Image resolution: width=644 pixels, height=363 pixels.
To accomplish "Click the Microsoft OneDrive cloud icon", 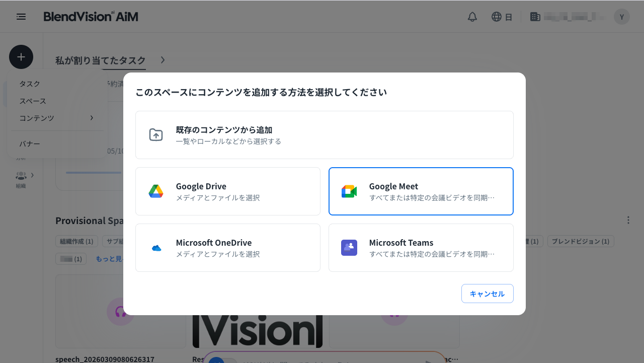I will click(156, 248).
